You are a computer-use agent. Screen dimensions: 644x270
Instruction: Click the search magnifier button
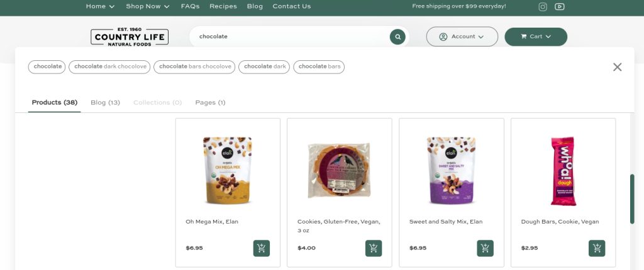click(x=397, y=36)
